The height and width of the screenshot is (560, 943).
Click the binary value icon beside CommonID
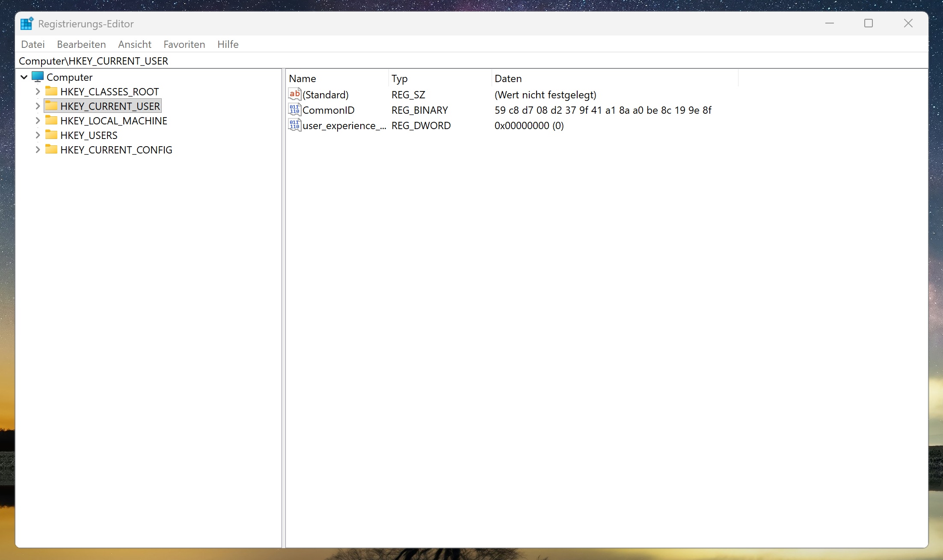[295, 110]
